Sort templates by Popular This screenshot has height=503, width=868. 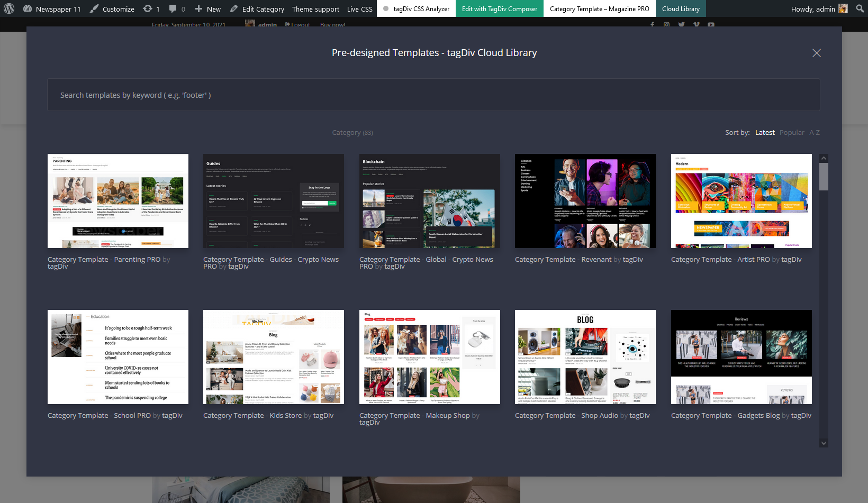791,132
